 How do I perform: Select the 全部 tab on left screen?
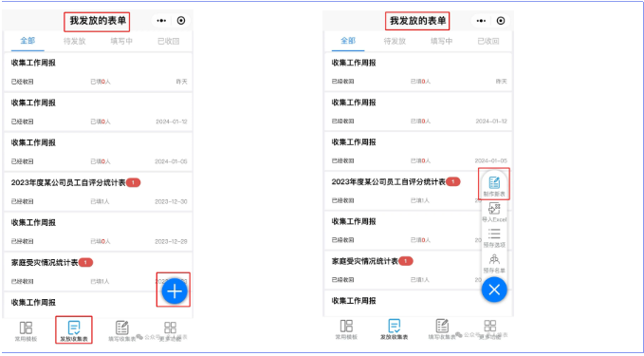(28, 41)
